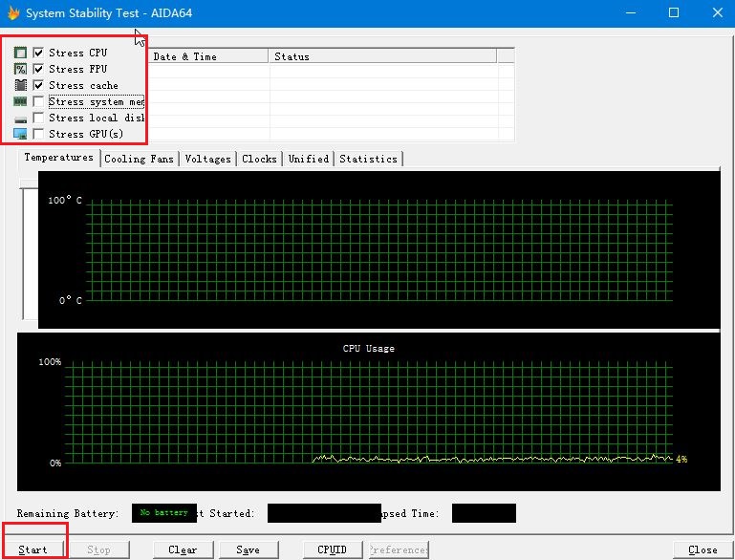Image resolution: width=735 pixels, height=560 pixels.
Task: Click the system memory RAM stick icon
Action: pyautogui.click(x=20, y=101)
